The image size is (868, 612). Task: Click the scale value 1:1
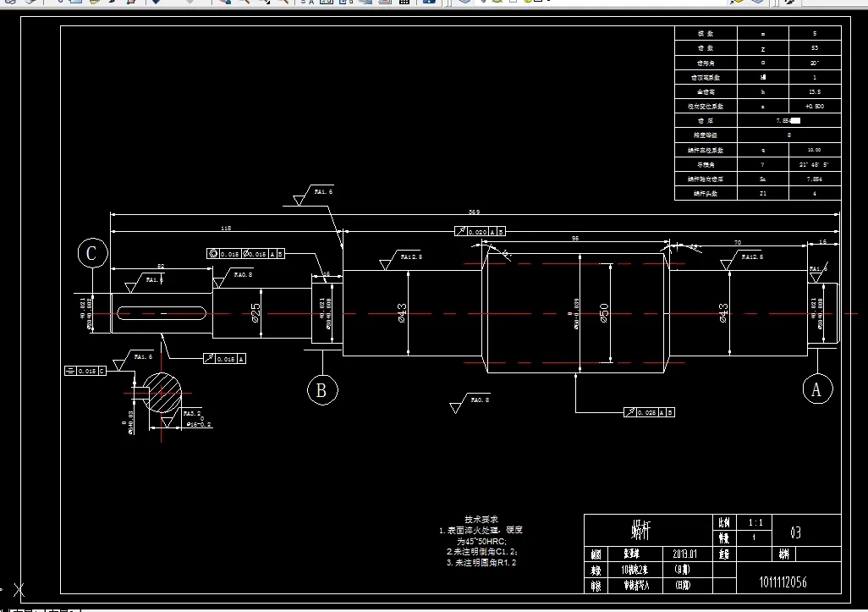point(755,522)
